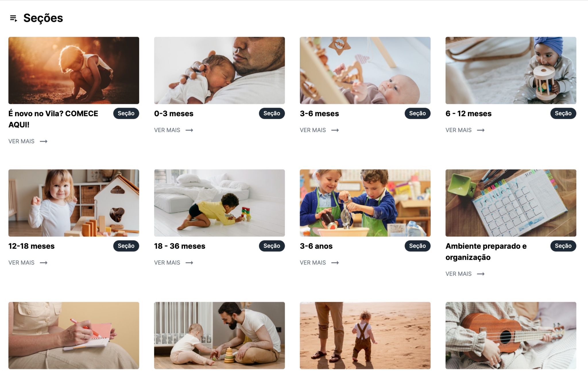This screenshot has height=371, width=588.
Task: Click the arrow icon under 18 - 36 meses
Action: [189, 263]
